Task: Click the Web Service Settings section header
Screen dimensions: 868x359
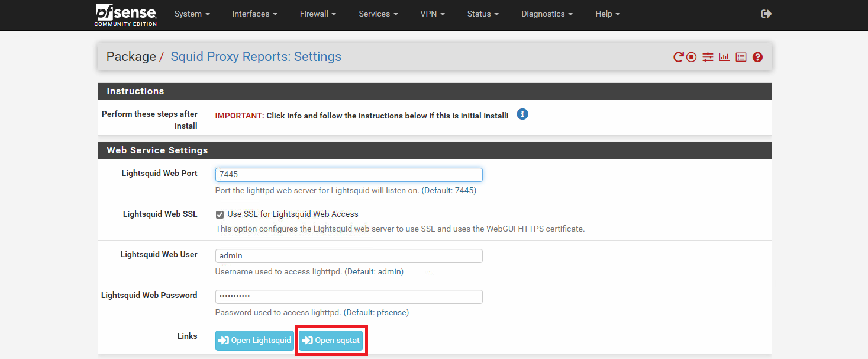Action: coord(435,150)
